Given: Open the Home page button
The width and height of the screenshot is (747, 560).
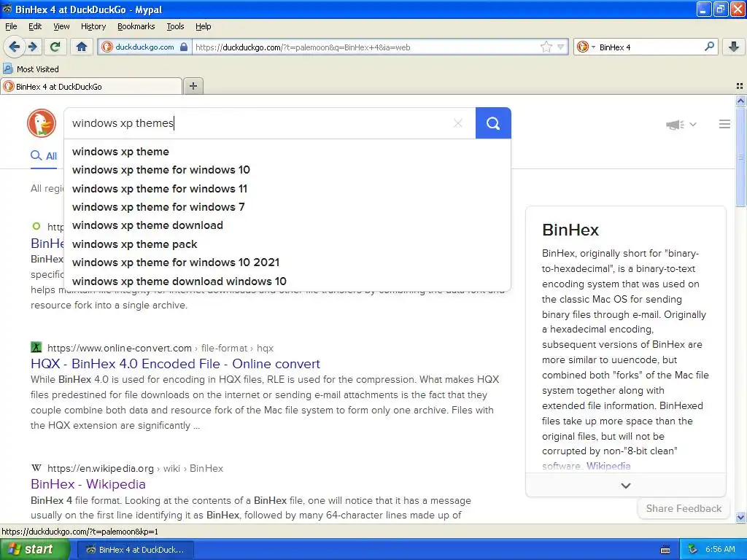Looking at the screenshot, I should [82, 47].
